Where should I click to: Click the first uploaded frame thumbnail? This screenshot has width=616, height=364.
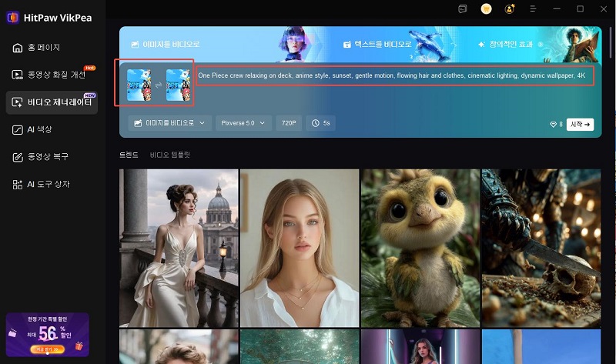click(x=139, y=85)
